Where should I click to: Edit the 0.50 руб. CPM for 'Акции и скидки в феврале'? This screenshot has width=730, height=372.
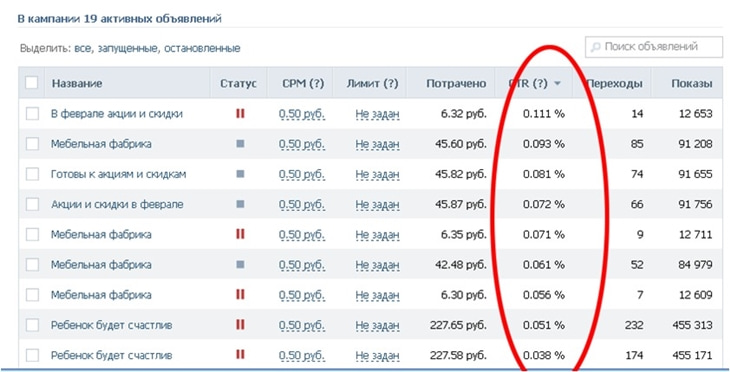pyautogui.click(x=302, y=205)
